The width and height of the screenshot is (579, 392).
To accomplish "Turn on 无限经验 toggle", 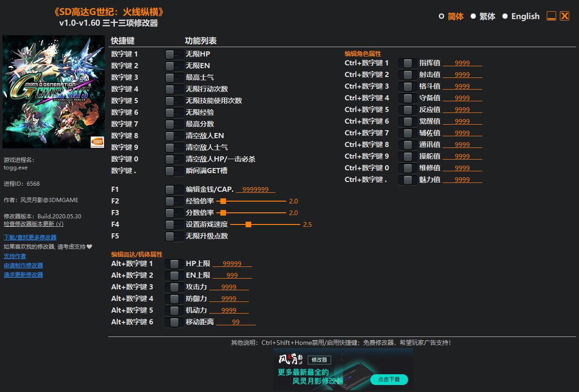I will point(174,112).
